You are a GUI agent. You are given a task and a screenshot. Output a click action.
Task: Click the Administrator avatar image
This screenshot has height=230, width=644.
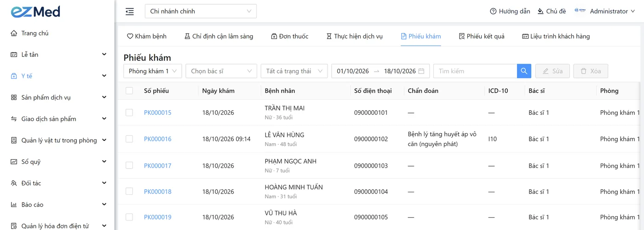coord(580,11)
